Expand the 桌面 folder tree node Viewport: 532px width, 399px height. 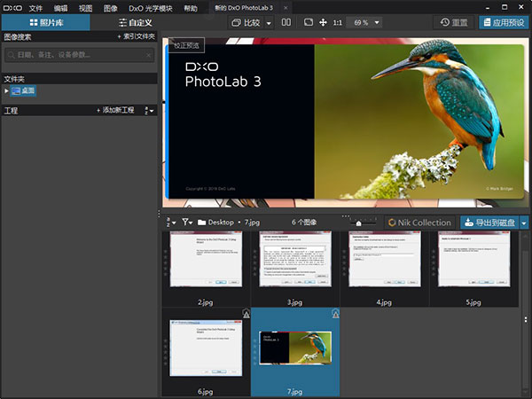(x=6, y=90)
